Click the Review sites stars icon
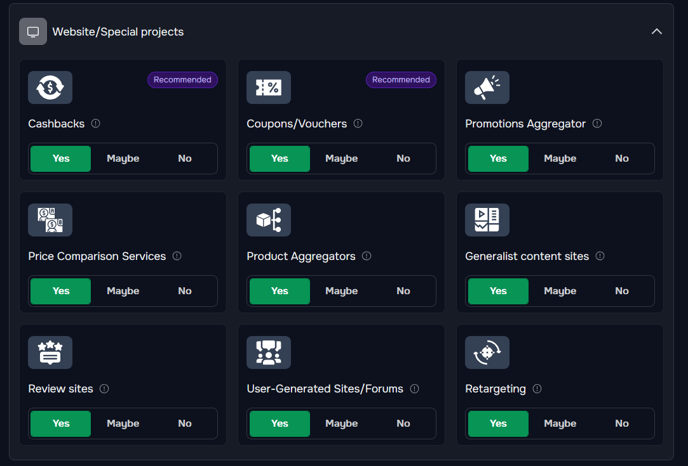 [50, 352]
